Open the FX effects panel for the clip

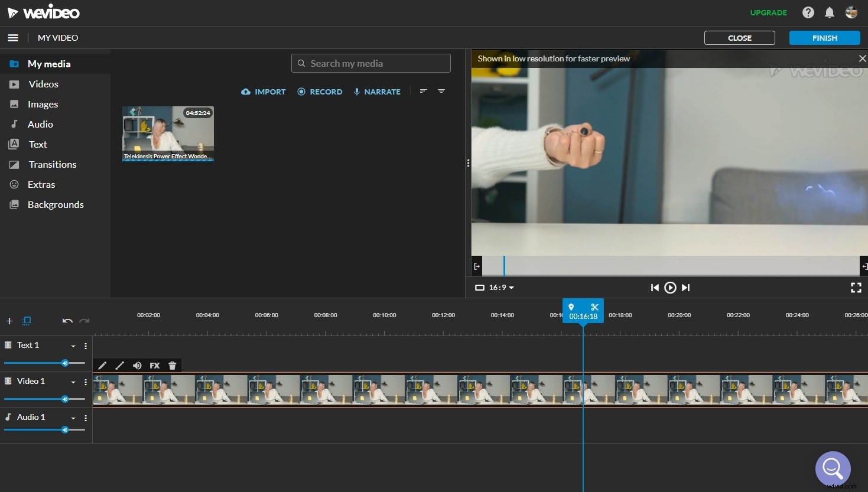click(154, 366)
